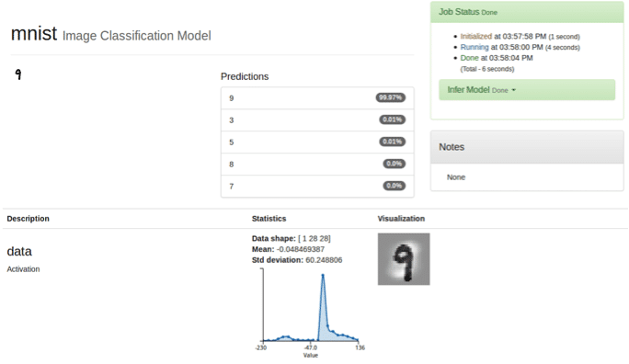
Task: Click the Done status entry
Action: [x=469, y=58]
